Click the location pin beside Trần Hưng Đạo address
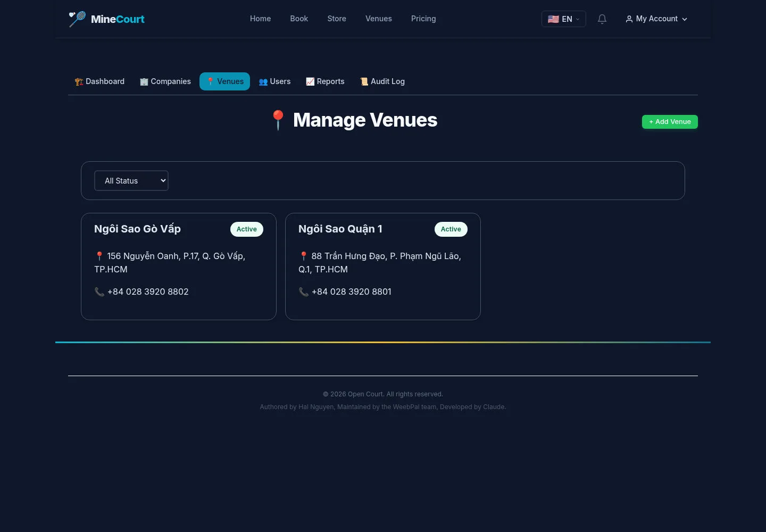Viewport: 766px width, 532px height. (304, 256)
